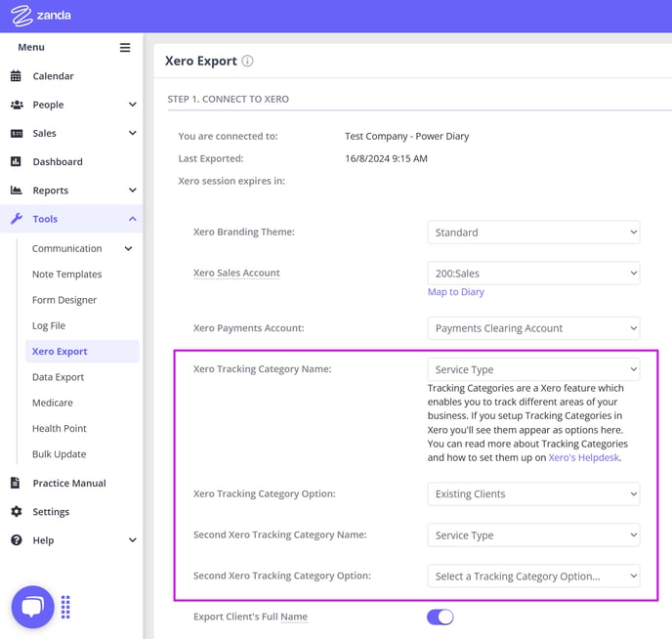The image size is (672, 639).
Task: Open Second Xero Tracking Category Option dropdown
Action: [x=533, y=576]
